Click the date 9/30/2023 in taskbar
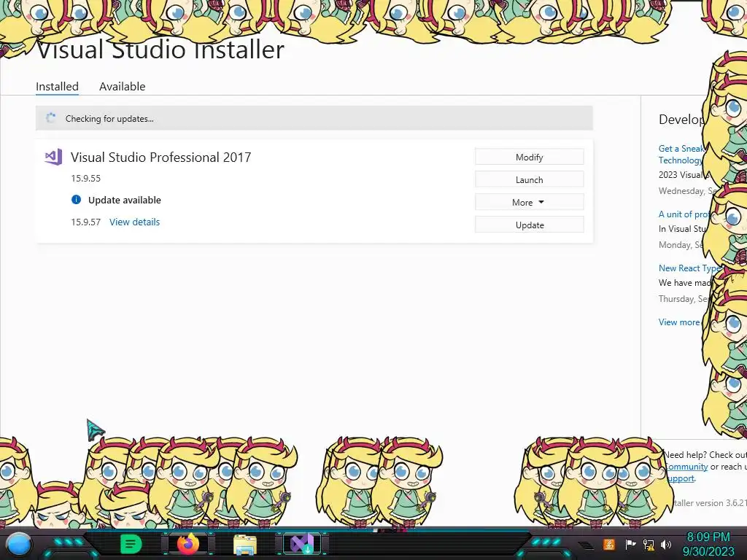Screen dimensions: 747x560 point(708,551)
